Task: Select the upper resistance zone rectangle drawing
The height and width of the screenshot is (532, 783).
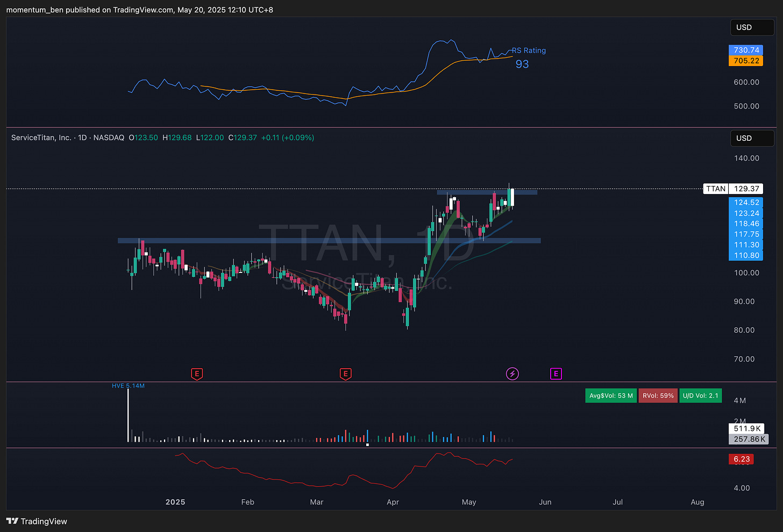Action: [x=487, y=192]
